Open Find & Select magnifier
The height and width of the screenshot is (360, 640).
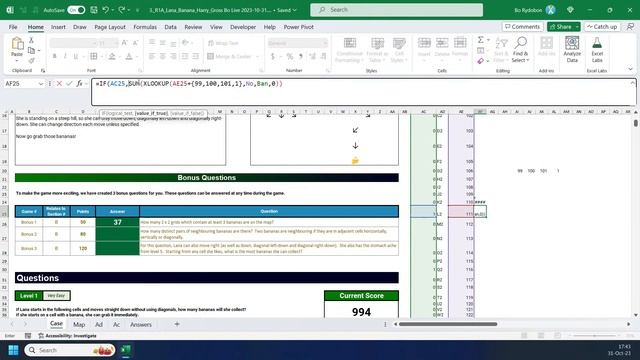point(520,50)
